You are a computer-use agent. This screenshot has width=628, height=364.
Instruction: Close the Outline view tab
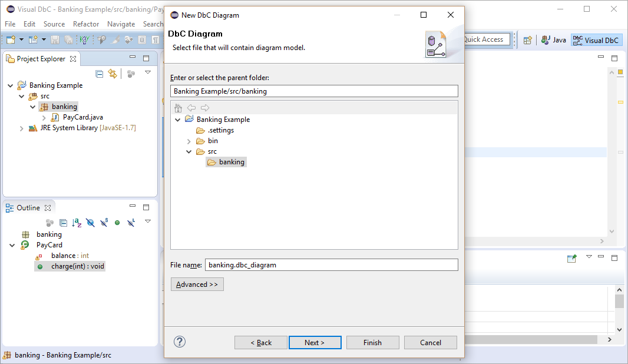point(48,208)
